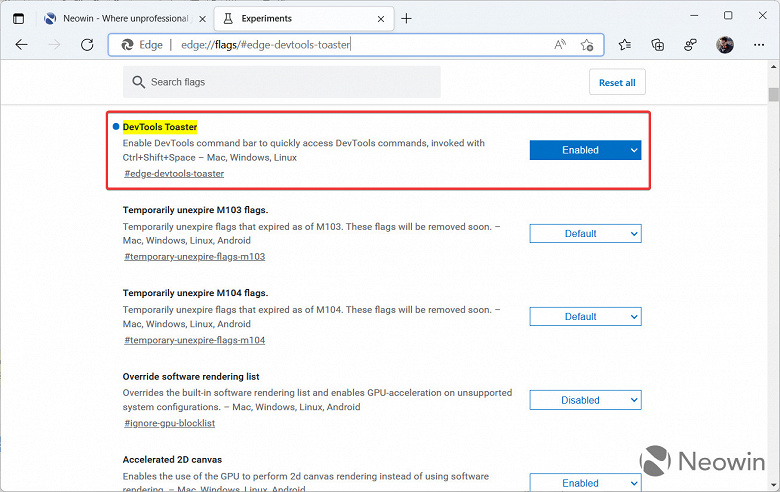Open M104 flags Default dropdown
This screenshot has width=780, height=492.
(x=585, y=317)
